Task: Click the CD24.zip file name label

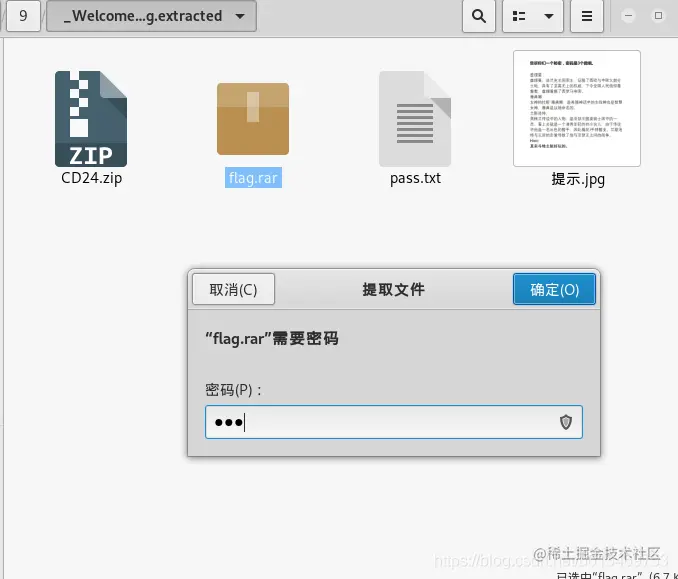Action: point(92,178)
